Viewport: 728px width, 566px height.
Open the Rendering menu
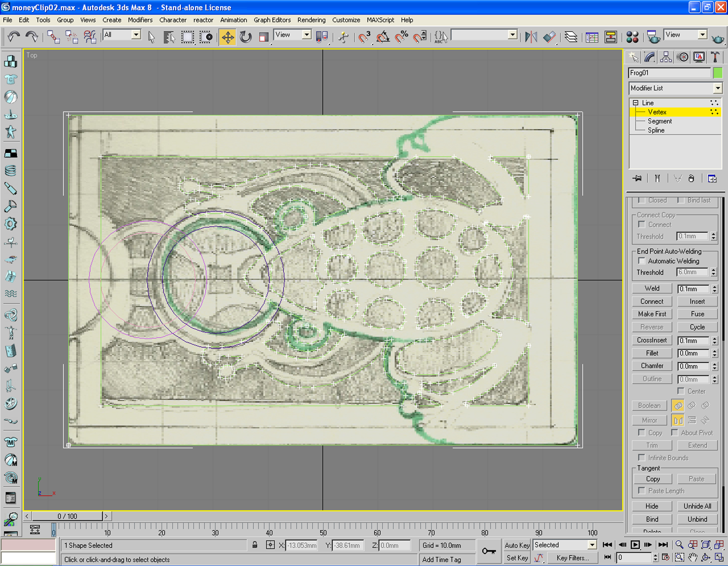pyautogui.click(x=311, y=20)
